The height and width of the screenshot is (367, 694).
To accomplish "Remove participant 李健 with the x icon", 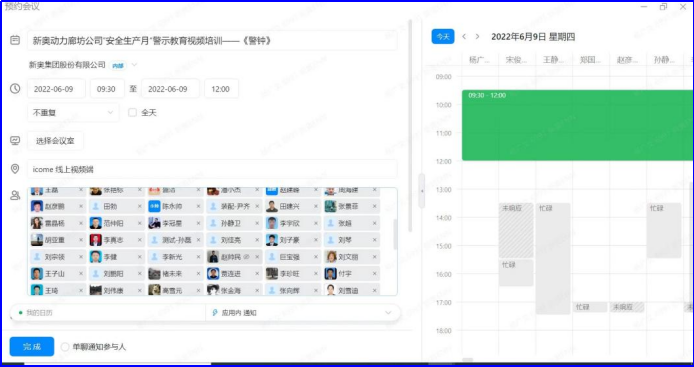I will point(140,257).
